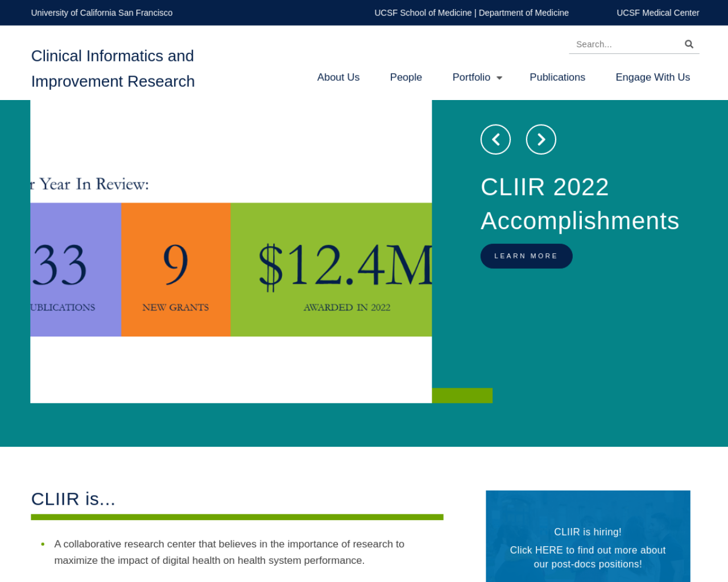
Task: Click the collaborative research center bullet text
Action: click(x=229, y=552)
